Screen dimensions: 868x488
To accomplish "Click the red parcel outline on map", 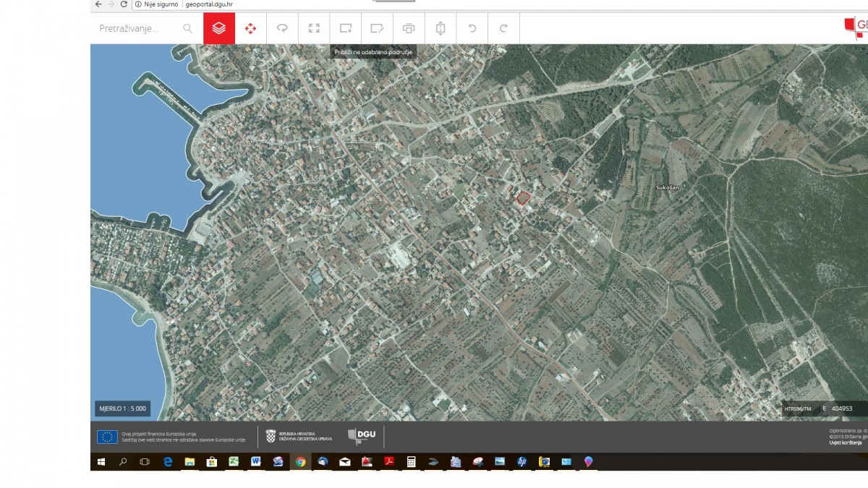I will coord(523,197).
